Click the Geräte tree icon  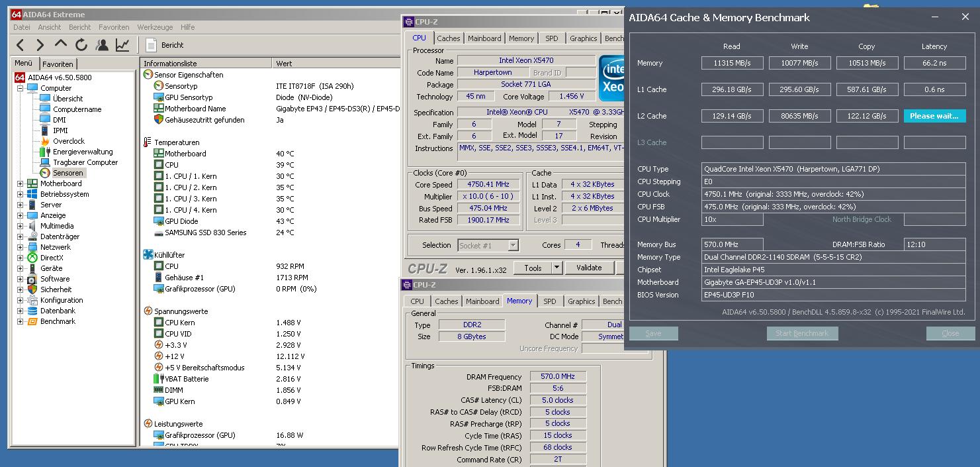click(x=32, y=268)
